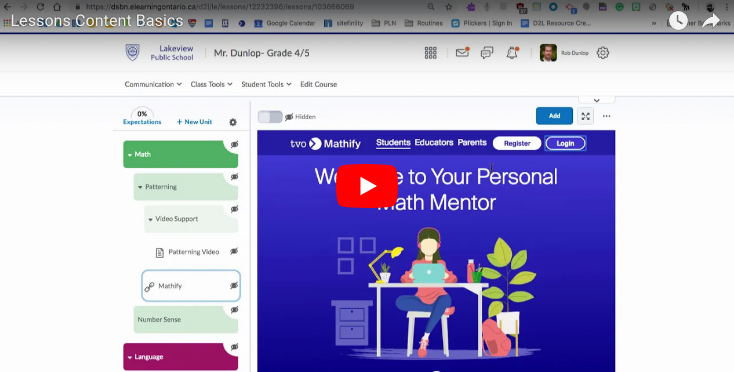Image resolution: width=734 pixels, height=372 pixels.
Task: Click the fullscreen expand icon beside Add
Action: pyautogui.click(x=586, y=116)
